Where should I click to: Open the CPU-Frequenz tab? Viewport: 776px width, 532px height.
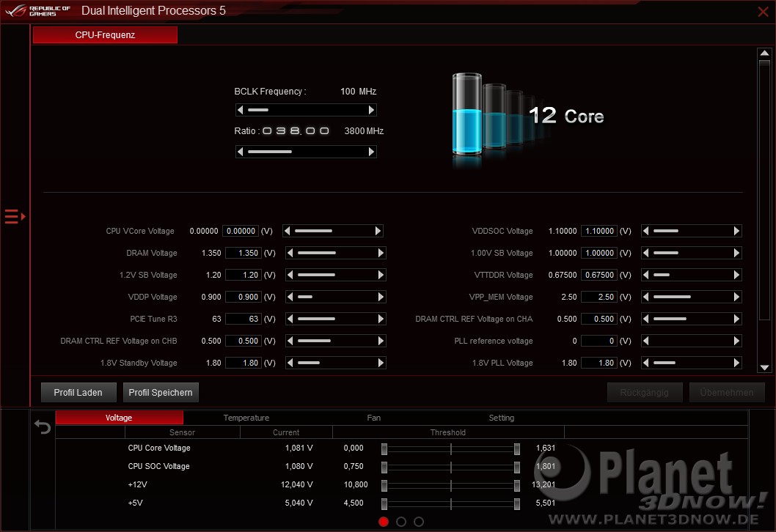(105, 35)
